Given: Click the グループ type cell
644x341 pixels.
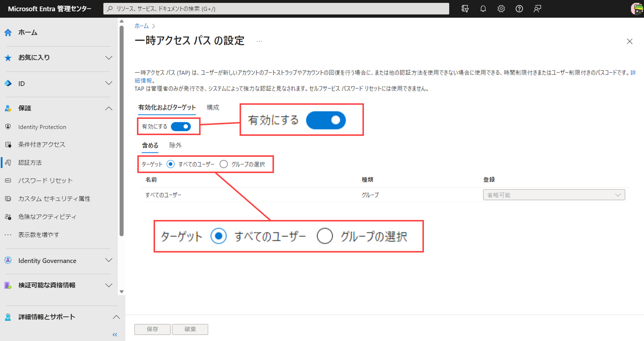Looking at the screenshot, I should (370, 195).
